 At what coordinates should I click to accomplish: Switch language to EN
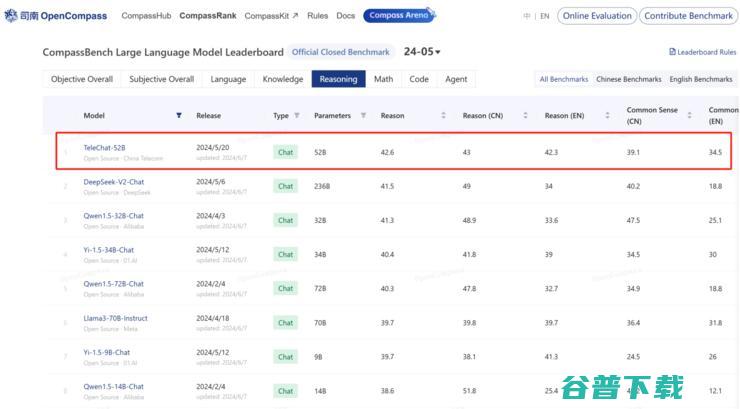545,16
